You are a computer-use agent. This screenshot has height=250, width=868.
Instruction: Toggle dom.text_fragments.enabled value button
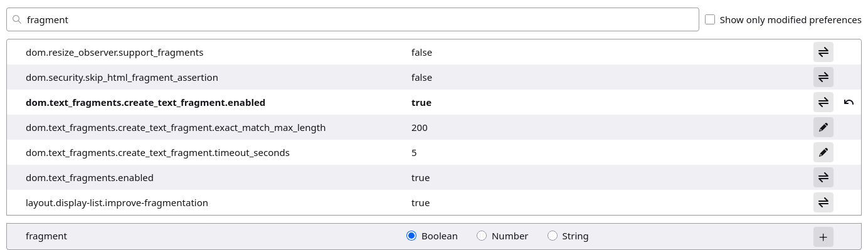click(823, 177)
